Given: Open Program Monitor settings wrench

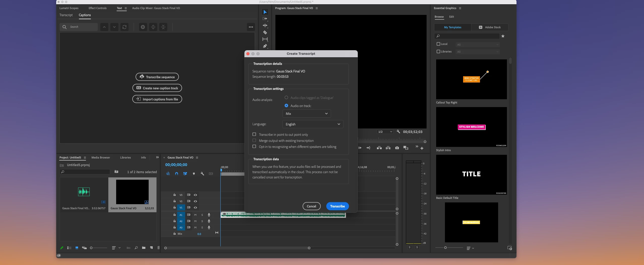Looking at the screenshot, I should pos(398,132).
